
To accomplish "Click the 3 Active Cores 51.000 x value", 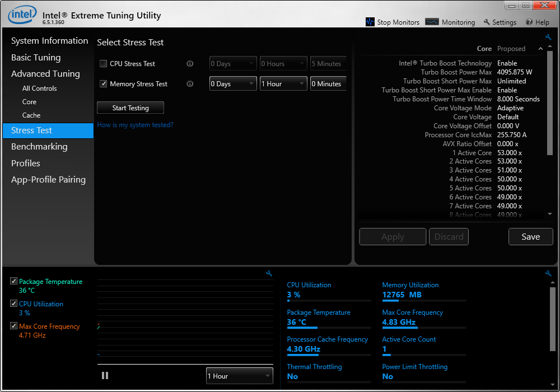I will tap(509, 170).
